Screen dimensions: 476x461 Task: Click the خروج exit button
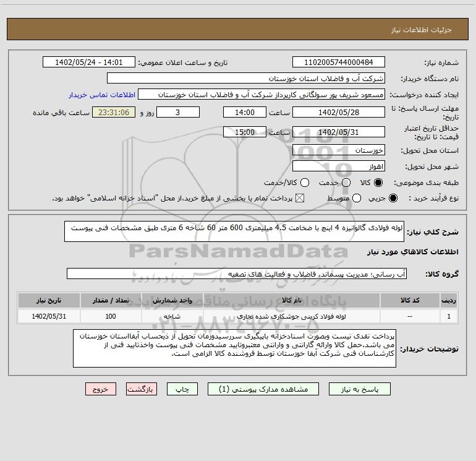click(101, 389)
